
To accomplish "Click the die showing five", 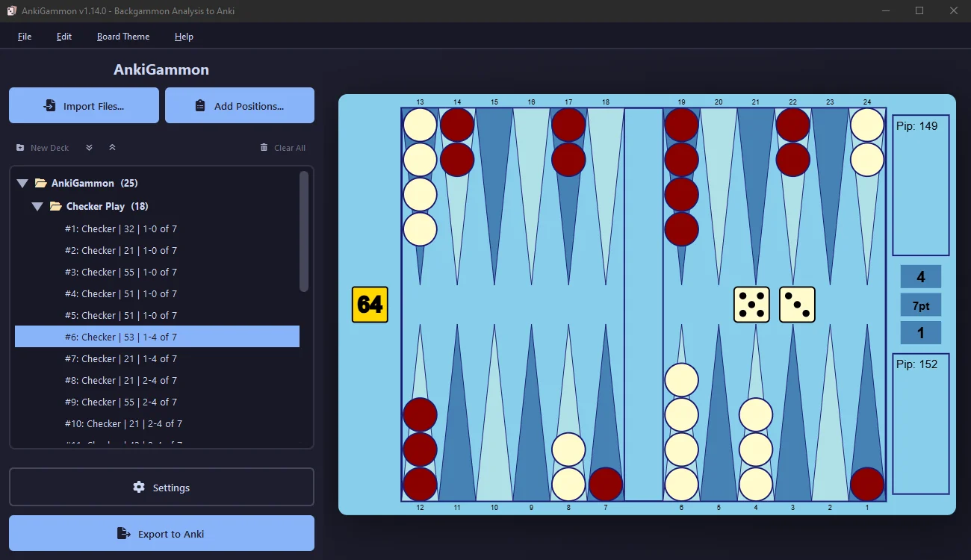I will pos(751,305).
